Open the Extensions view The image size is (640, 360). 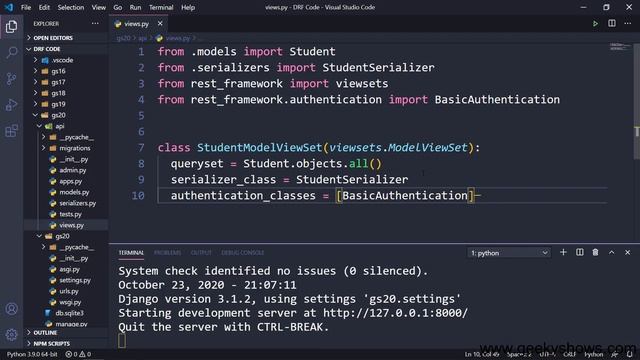11,131
